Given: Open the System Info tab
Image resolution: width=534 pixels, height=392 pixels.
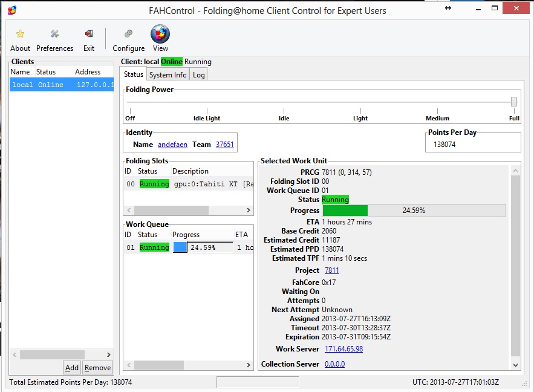Looking at the screenshot, I should click(x=168, y=75).
